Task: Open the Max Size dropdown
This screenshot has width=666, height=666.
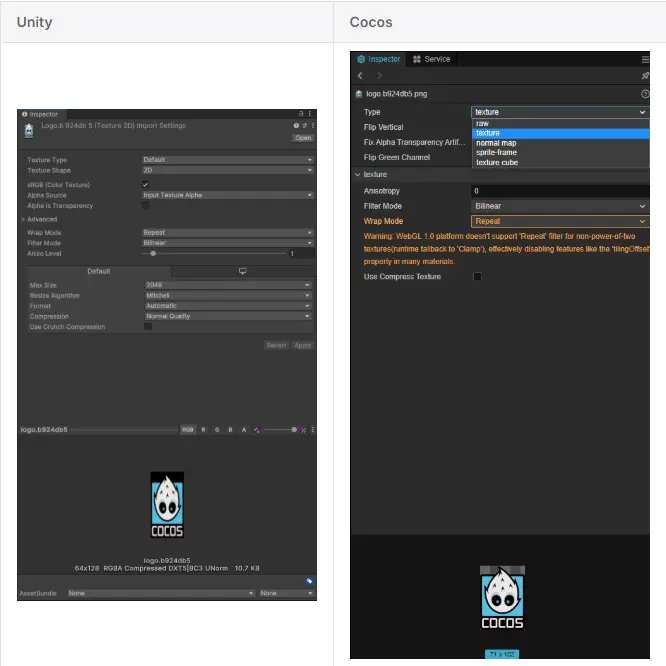Action: pyautogui.click(x=228, y=285)
